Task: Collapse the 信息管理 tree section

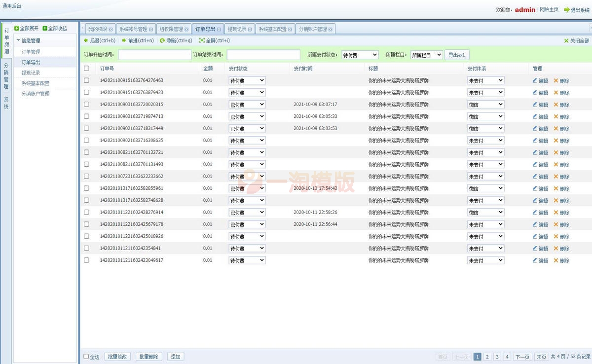Action: point(18,40)
